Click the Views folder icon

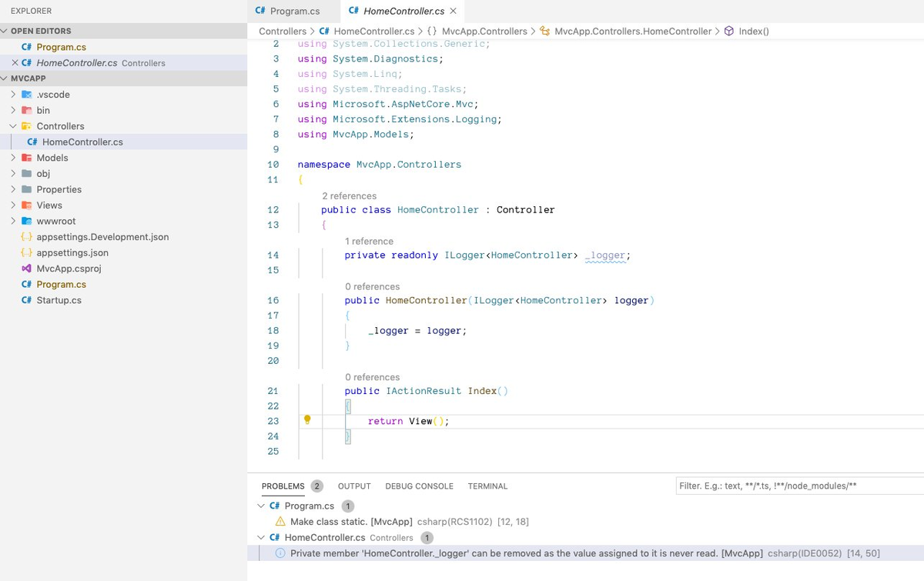tap(26, 205)
